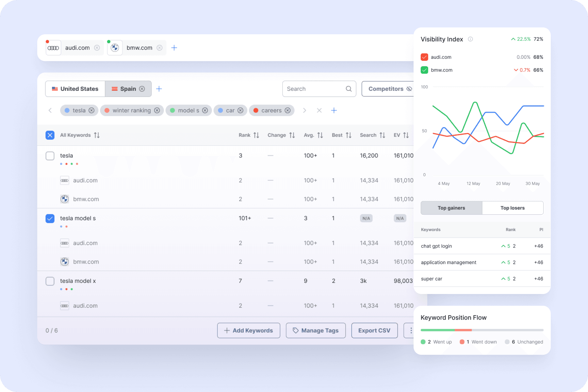Select the application management keyword row

click(x=482, y=262)
